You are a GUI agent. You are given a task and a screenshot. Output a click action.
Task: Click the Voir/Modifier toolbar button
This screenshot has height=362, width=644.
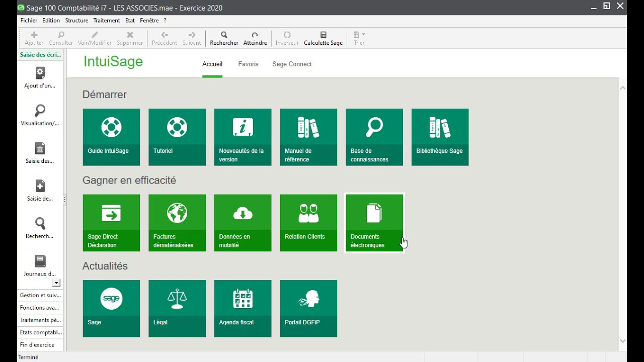click(x=95, y=38)
